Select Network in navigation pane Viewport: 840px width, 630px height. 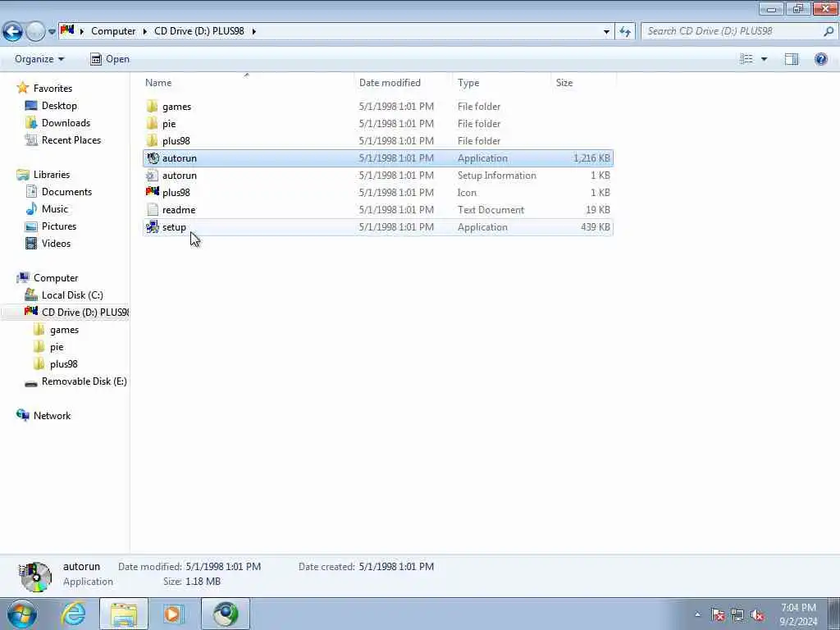pyautogui.click(x=52, y=416)
